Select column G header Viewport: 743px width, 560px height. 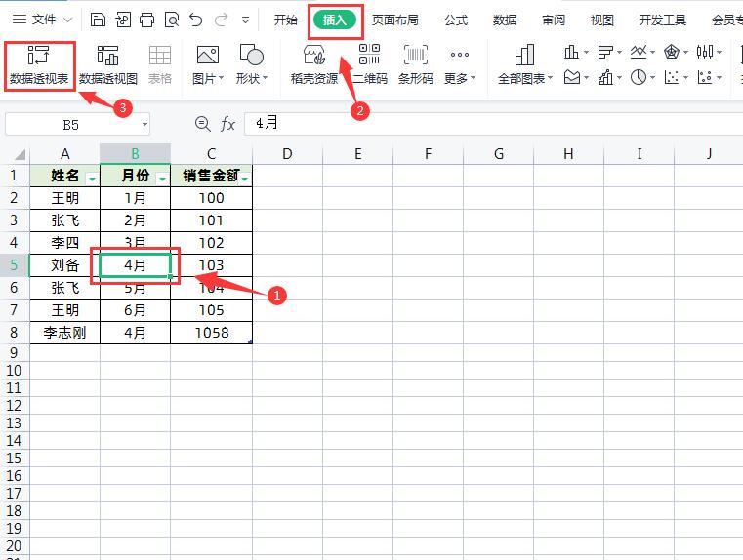(x=499, y=154)
